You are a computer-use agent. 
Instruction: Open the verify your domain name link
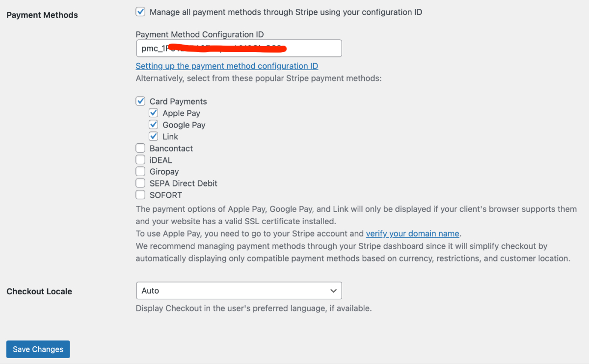pyautogui.click(x=412, y=234)
